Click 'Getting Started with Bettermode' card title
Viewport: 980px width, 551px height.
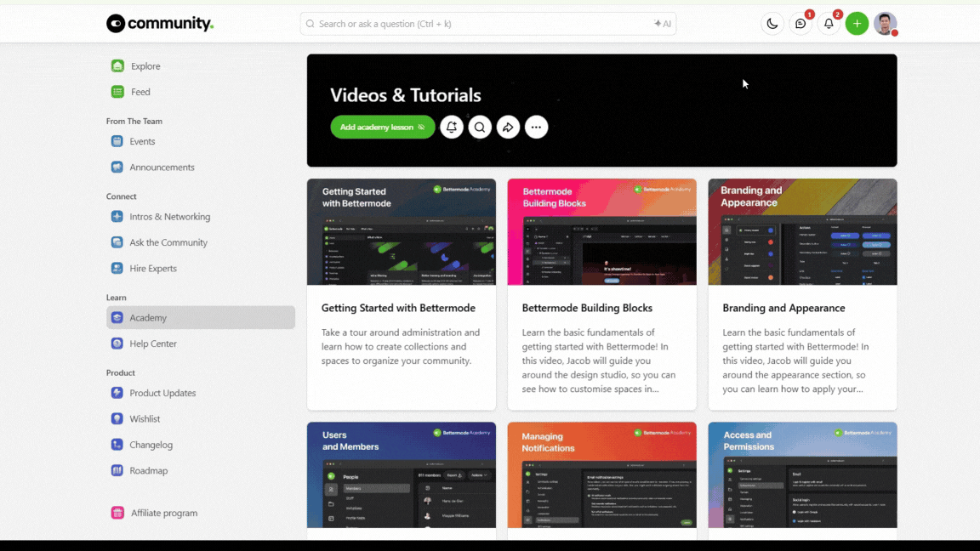(x=398, y=308)
